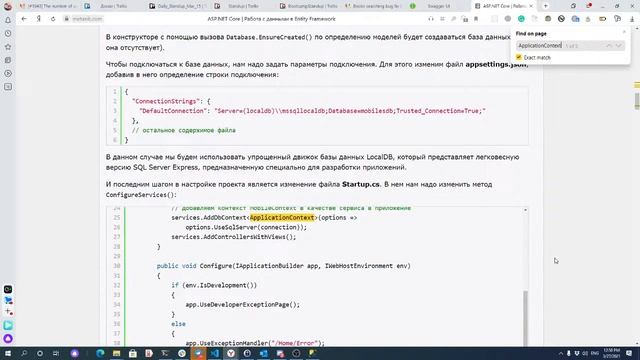Reload the current page

click(53, 19)
